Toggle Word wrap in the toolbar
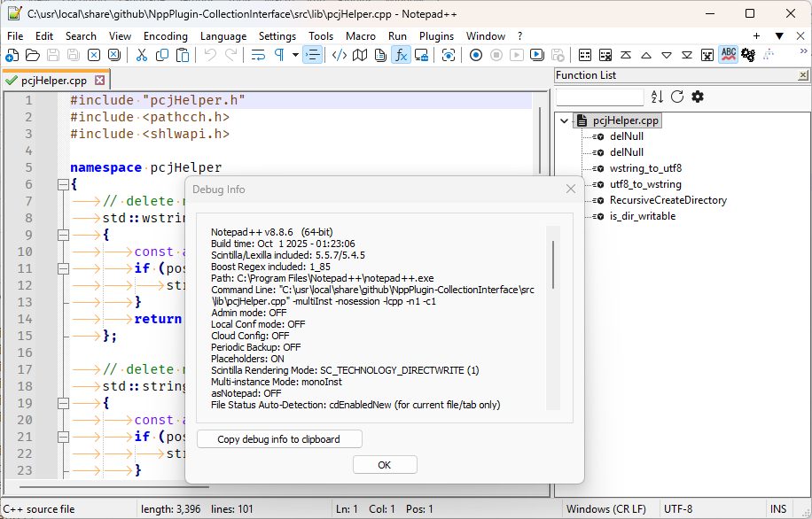This screenshot has width=812, height=519. point(258,55)
